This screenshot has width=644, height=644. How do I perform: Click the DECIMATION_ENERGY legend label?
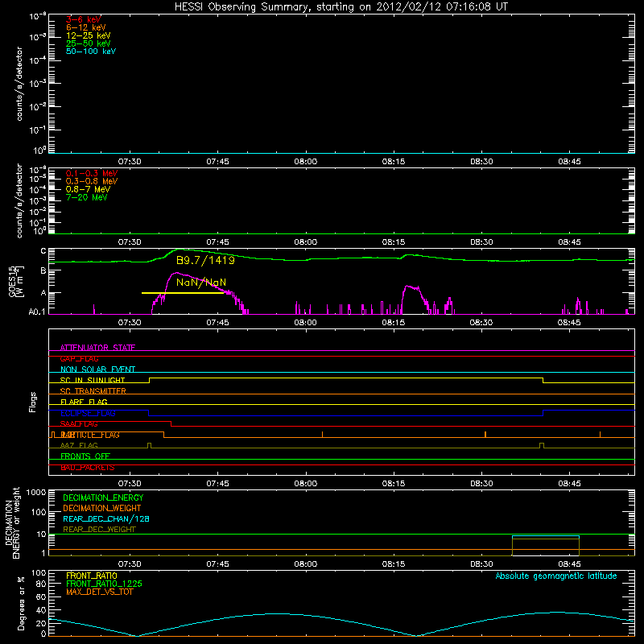(x=103, y=497)
